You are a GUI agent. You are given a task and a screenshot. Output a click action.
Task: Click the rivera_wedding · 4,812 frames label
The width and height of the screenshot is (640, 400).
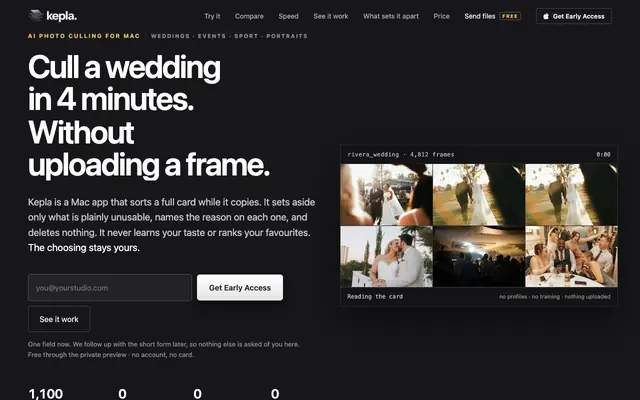tap(401, 155)
